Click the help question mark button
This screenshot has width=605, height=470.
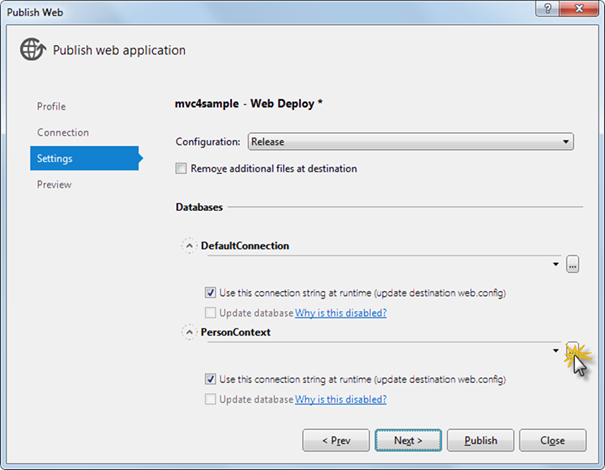point(547,8)
